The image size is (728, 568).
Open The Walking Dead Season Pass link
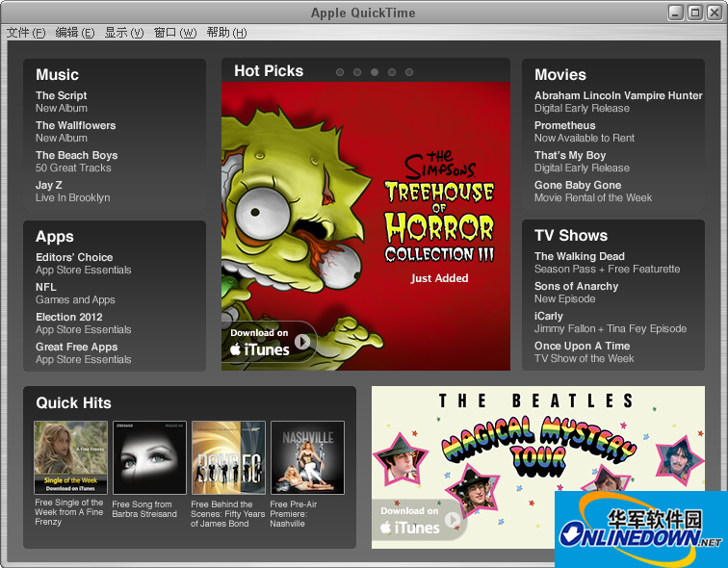coord(607,263)
